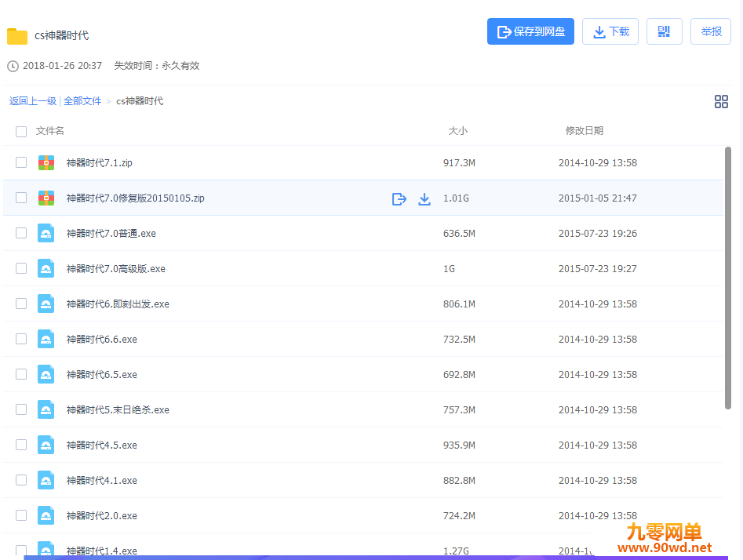This screenshot has width=743, height=560.
Task: Switch to grid view layout icon
Action: [721, 101]
